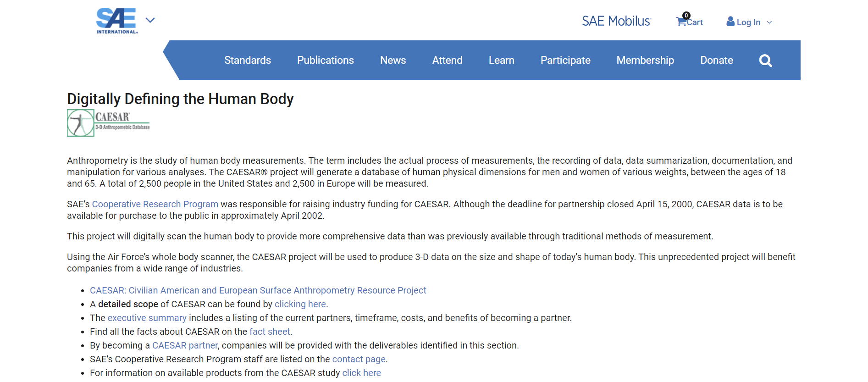
Task: Open CAESAR: Civilian American and European link
Action: pos(258,290)
